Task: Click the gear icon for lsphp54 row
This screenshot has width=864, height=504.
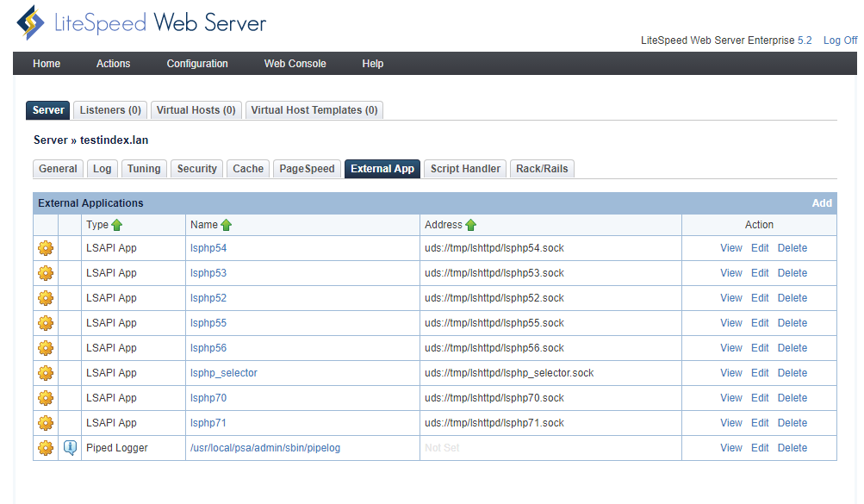Action: pyautogui.click(x=46, y=248)
